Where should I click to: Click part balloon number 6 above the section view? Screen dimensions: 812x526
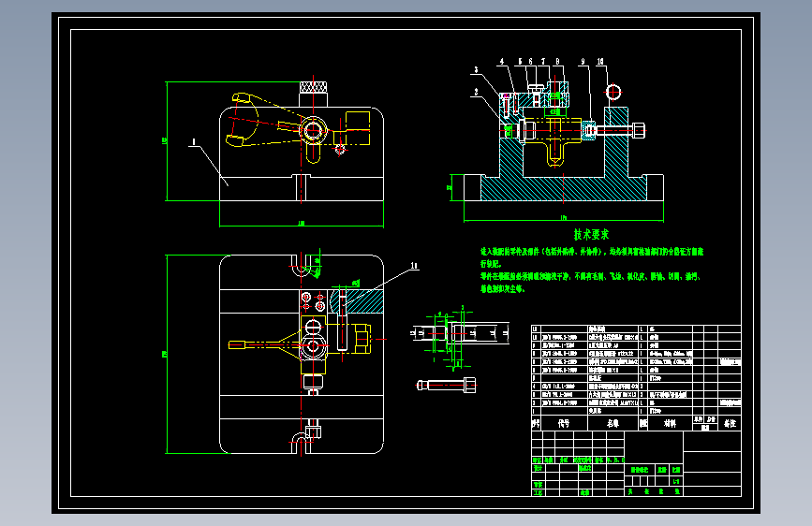pyautogui.click(x=531, y=62)
